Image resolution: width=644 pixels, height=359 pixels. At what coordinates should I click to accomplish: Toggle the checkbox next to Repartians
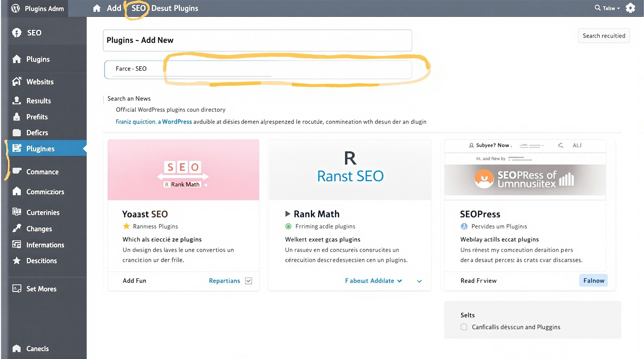click(249, 281)
